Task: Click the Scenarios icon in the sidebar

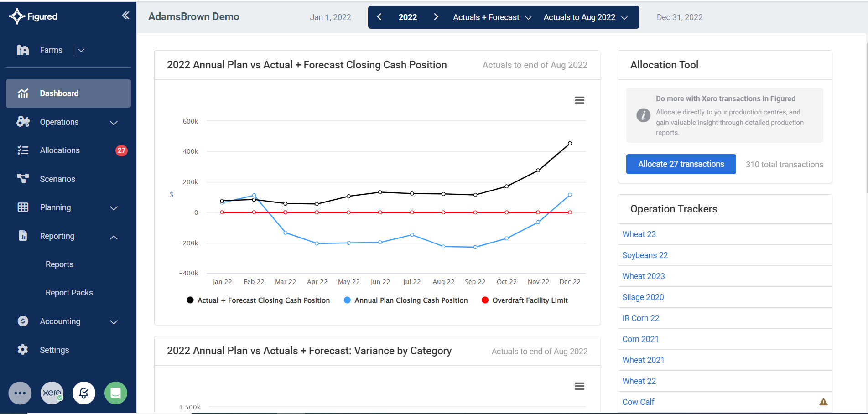Action: (x=23, y=178)
